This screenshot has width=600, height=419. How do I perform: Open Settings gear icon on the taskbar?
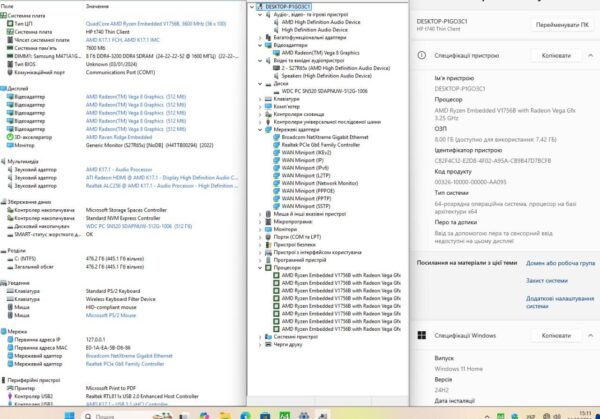point(304,416)
